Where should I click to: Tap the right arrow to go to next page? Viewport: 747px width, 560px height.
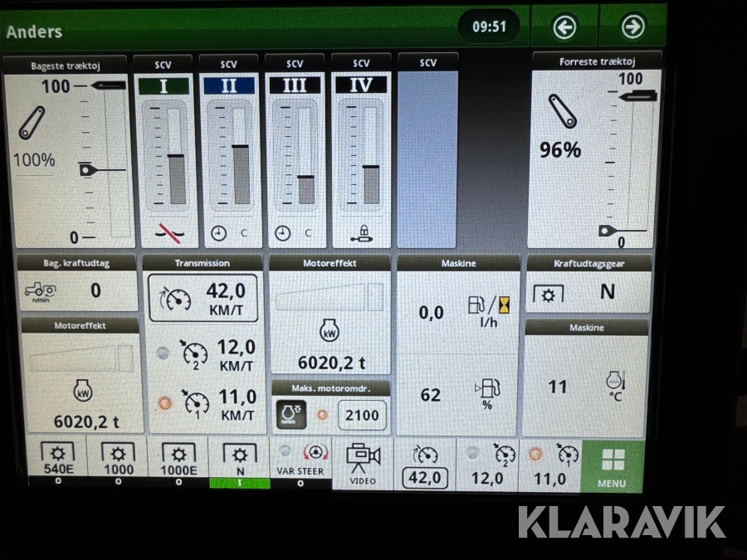tap(632, 27)
